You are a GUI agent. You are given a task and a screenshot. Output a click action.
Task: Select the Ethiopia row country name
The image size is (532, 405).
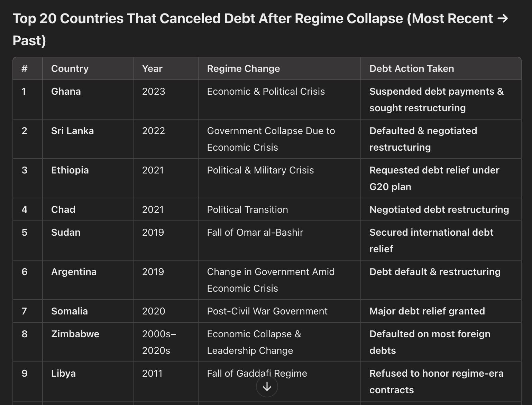pyautogui.click(x=70, y=170)
